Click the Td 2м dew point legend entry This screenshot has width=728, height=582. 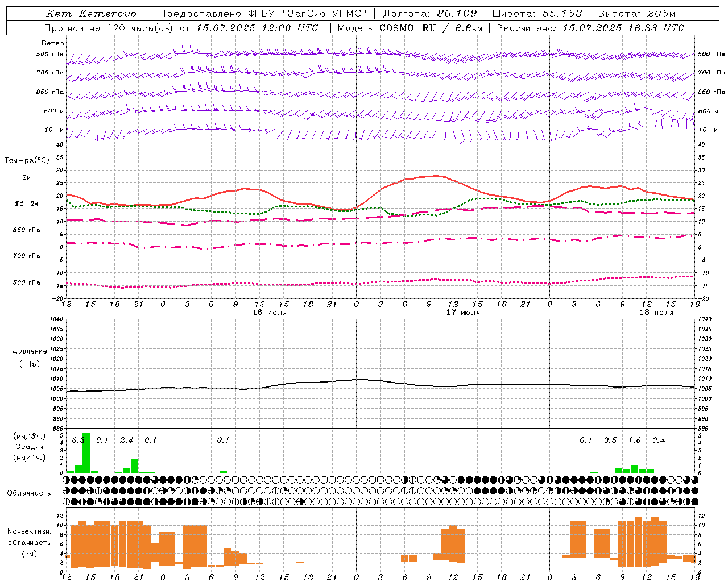click(27, 203)
